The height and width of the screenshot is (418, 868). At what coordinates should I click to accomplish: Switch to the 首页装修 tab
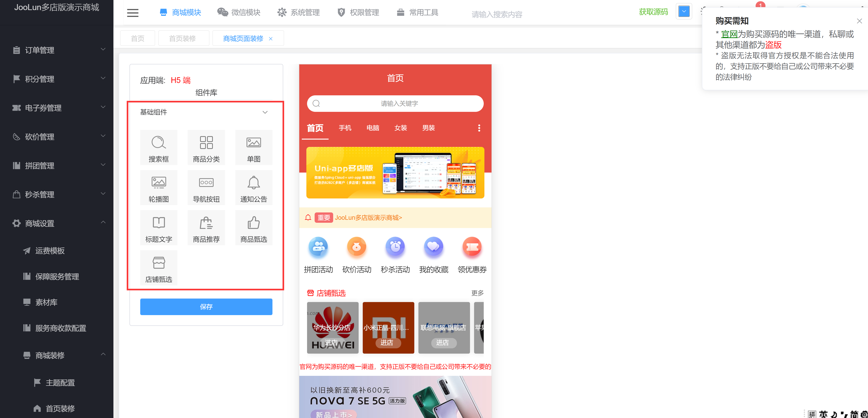(x=183, y=38)
